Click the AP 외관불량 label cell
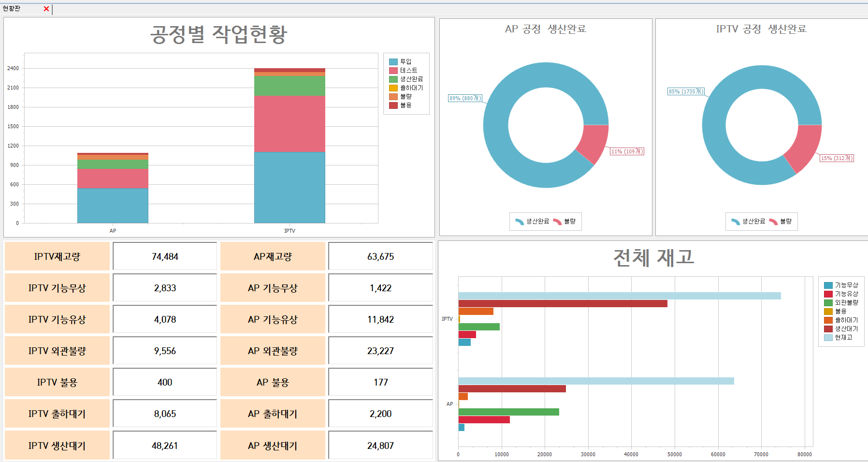Image resolution: width=868 pixels, height=462 pixels. [273, 351]
